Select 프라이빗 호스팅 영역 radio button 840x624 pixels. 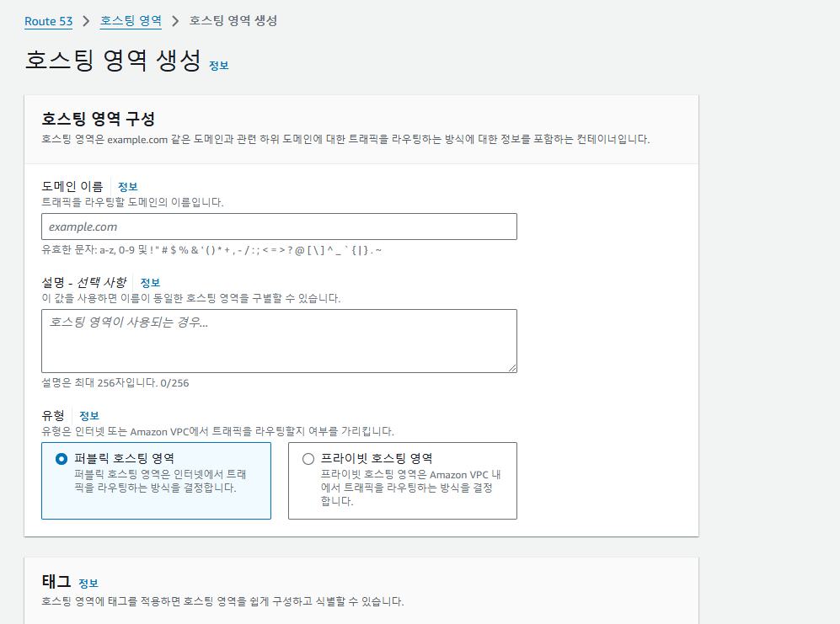pos(308,459)
